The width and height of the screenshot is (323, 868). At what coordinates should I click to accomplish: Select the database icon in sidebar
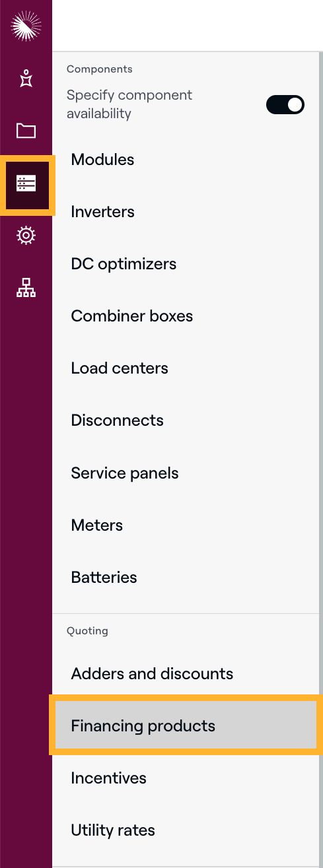pos(26,183)
